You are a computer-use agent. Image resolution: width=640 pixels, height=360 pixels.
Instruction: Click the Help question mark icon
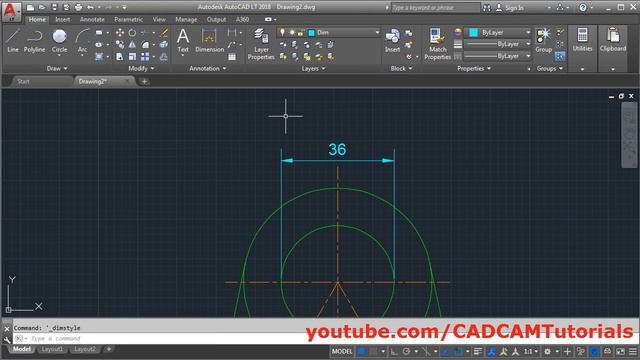[x=583, y=7]
